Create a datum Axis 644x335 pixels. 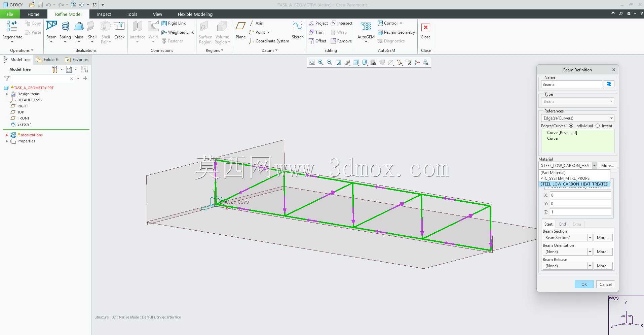256,23
